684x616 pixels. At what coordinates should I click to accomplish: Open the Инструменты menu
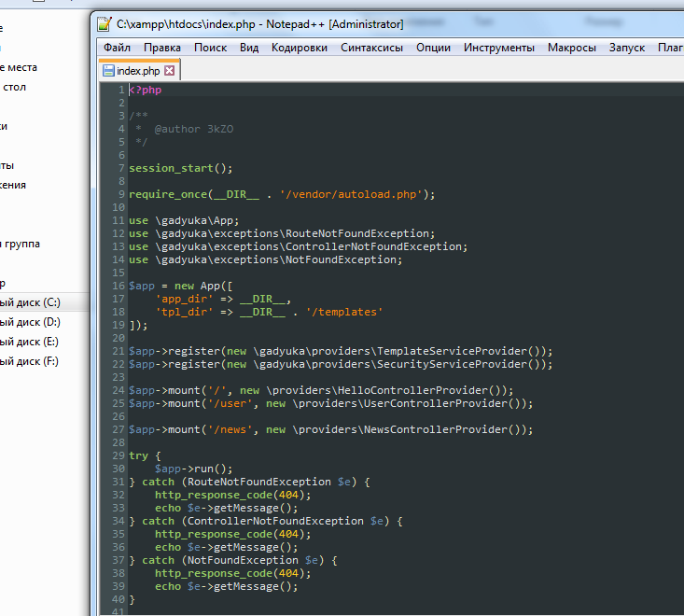coord(499,48)
